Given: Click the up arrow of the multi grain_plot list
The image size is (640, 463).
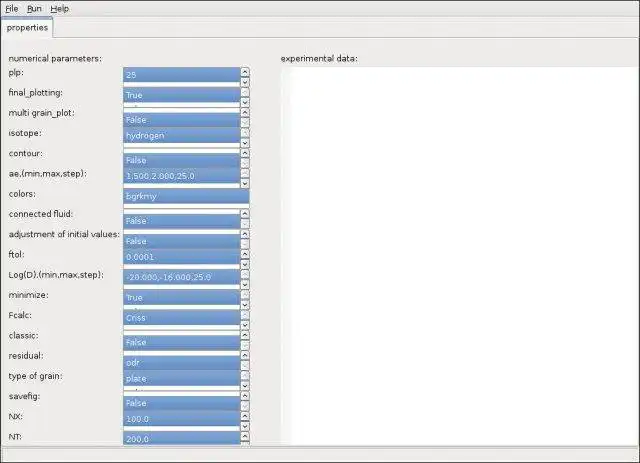Looking at the screenshot, I should 245,112.
